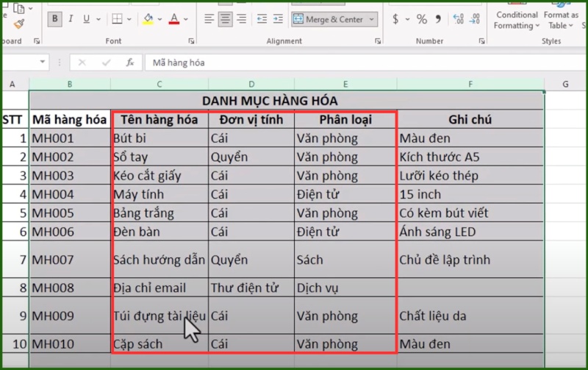
Task: Center align text
Action: coord(225,19)
